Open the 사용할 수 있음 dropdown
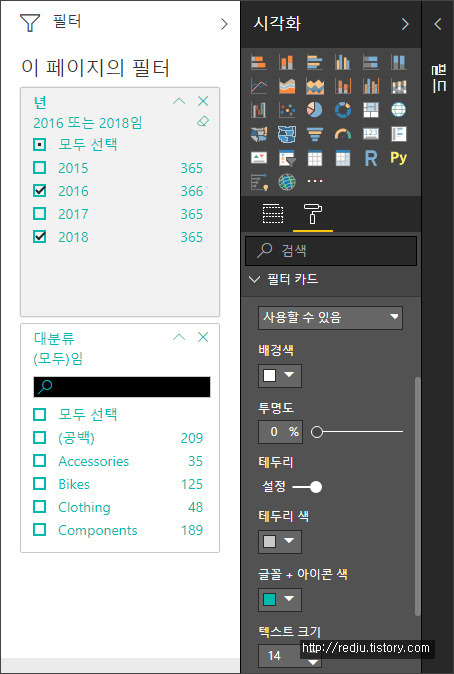Screen dimensions: 454x674 point(330,318)
